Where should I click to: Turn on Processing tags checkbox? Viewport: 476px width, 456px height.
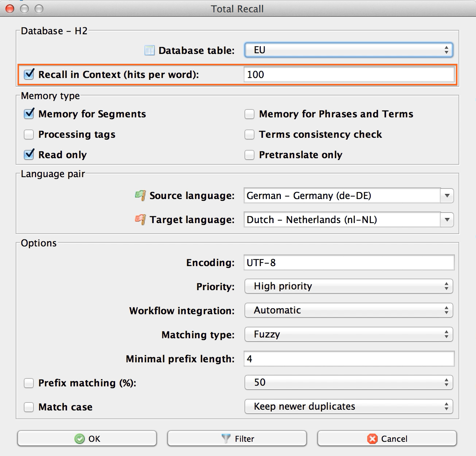[x=29, y=135]
